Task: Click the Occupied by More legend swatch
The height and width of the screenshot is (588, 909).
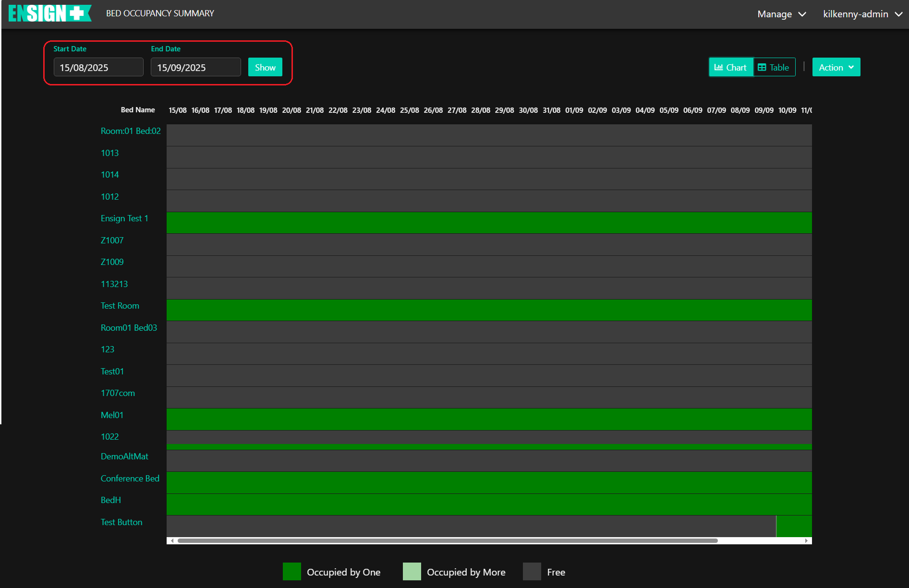Action: click(x=412, y=572)
